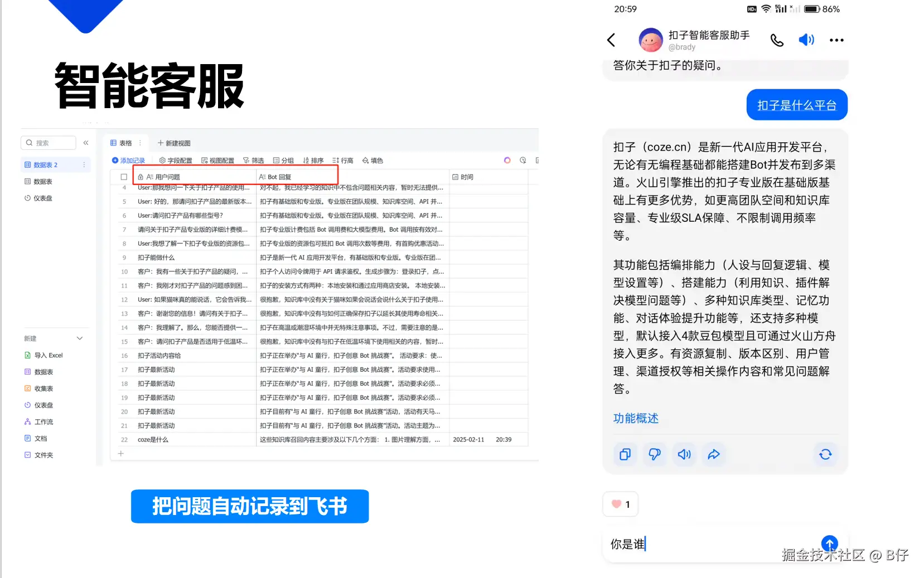Image resolution: width=924 pixels, height=578 pixels.
Task: Choose 导入 Excel in the 新建 list
Action: click(x=44, y=355)
